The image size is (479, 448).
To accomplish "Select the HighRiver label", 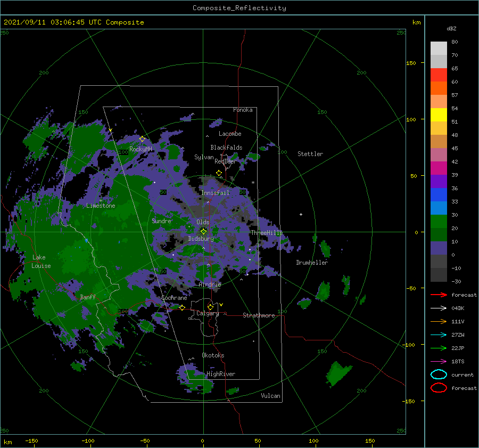I will 221,374.
